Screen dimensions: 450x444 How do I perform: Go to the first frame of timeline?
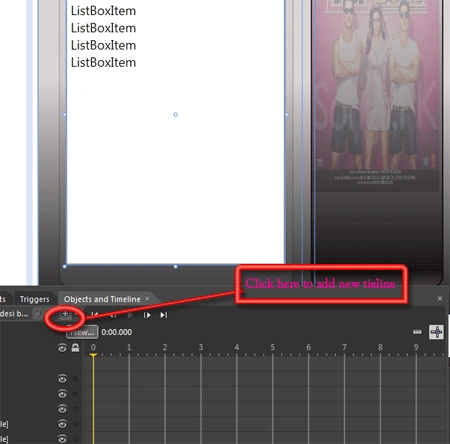tap(95, 314)
